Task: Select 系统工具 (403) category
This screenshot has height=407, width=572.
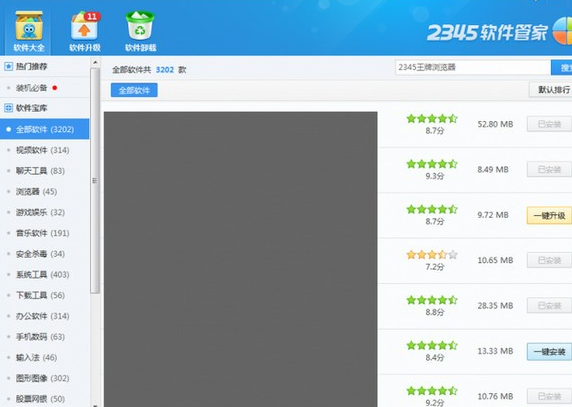Action: tap(42, 274)
